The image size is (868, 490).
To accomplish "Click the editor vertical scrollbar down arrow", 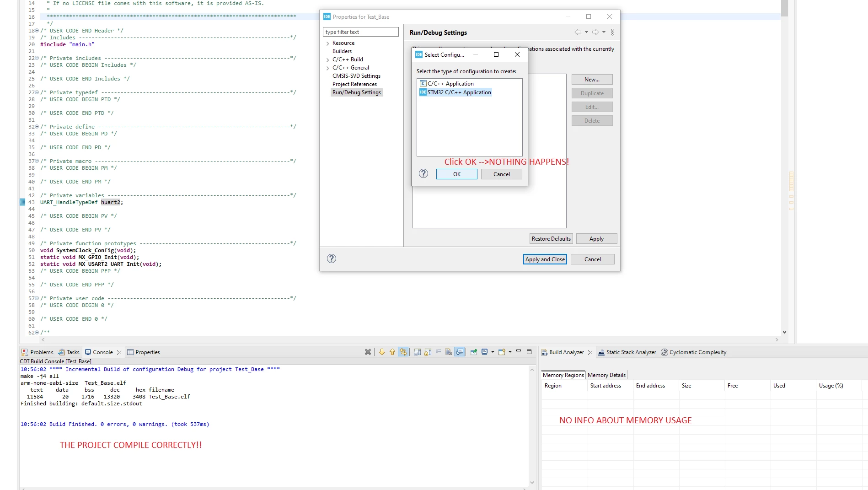I will point(784,332).
